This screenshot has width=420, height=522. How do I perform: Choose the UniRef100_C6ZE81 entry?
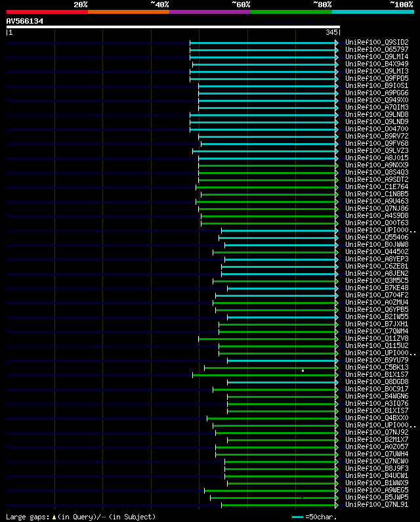(x=377, y=267)
